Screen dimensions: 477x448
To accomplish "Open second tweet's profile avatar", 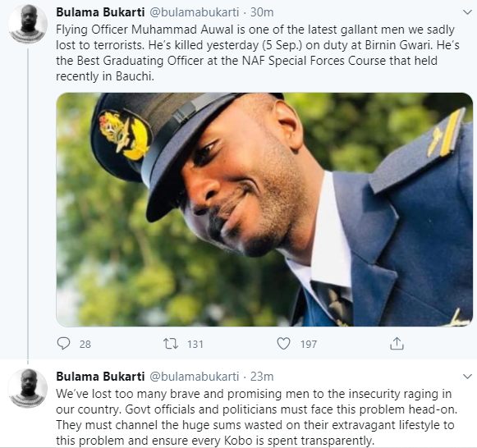I will 28,388.
